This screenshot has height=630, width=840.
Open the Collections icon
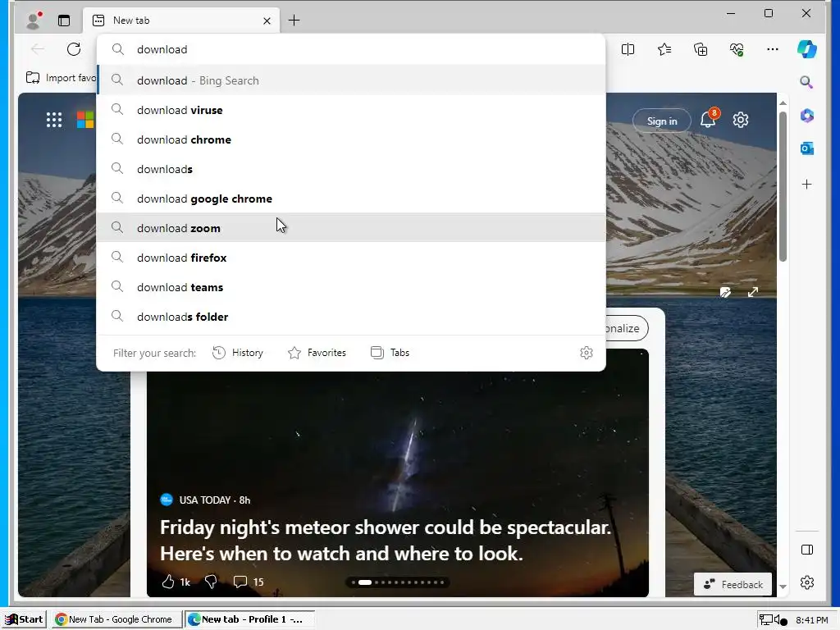[701, 49]
